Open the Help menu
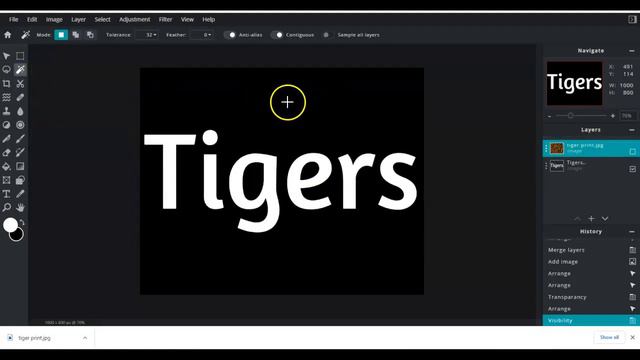 pos(209,20)
